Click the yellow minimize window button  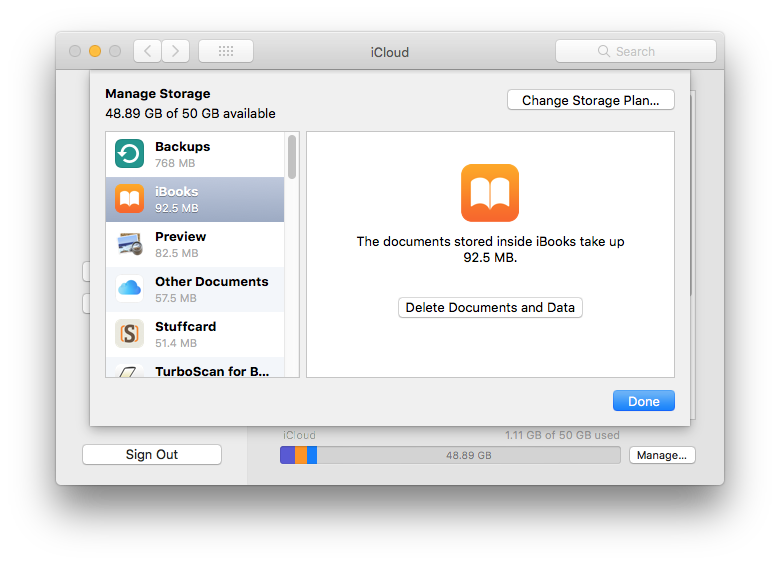coord(95,51)
